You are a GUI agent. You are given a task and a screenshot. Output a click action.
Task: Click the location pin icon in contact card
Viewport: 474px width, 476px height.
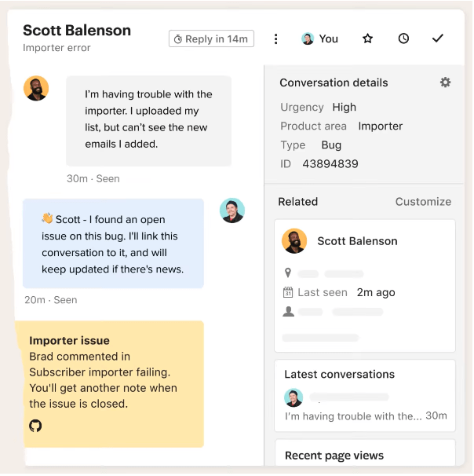(x=288, y=273)
